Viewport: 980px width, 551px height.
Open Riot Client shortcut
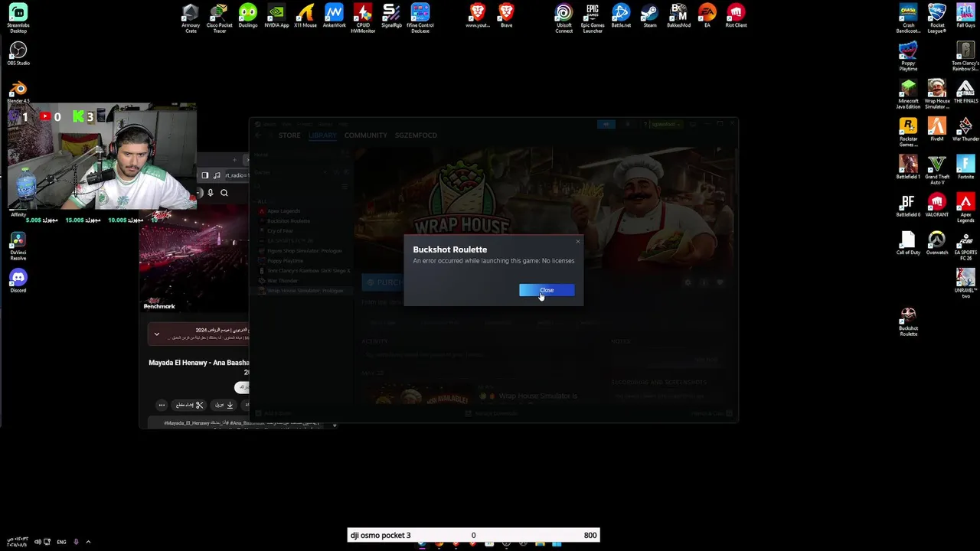point(736,15)
